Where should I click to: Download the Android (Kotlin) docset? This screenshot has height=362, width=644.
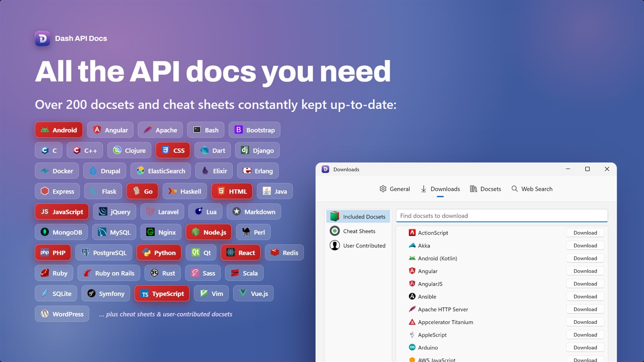(585, 259)
